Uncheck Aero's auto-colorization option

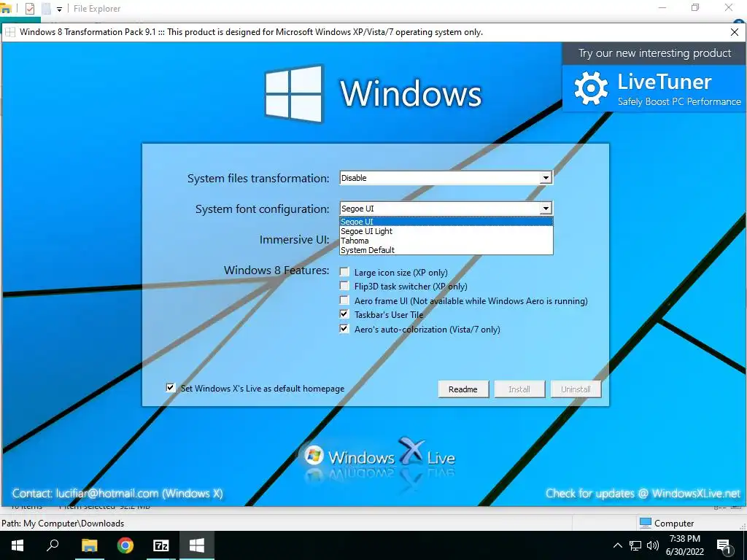point(344,329)
